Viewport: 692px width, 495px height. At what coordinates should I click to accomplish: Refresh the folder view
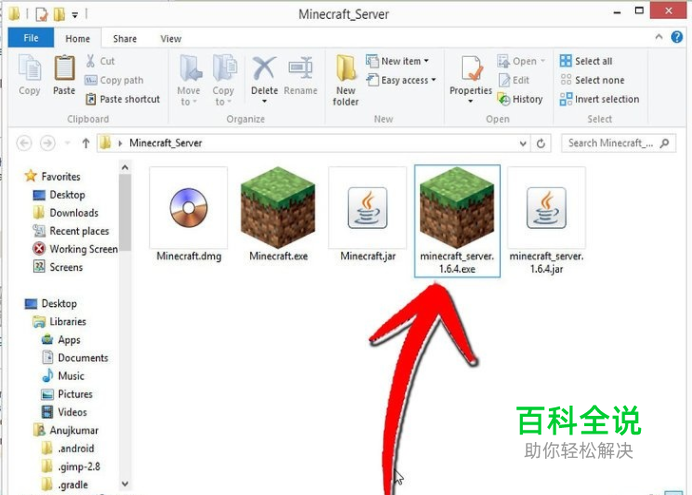pos(541,143)
